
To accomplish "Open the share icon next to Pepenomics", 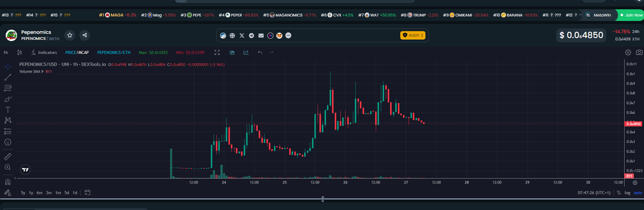I will [85, 35].
